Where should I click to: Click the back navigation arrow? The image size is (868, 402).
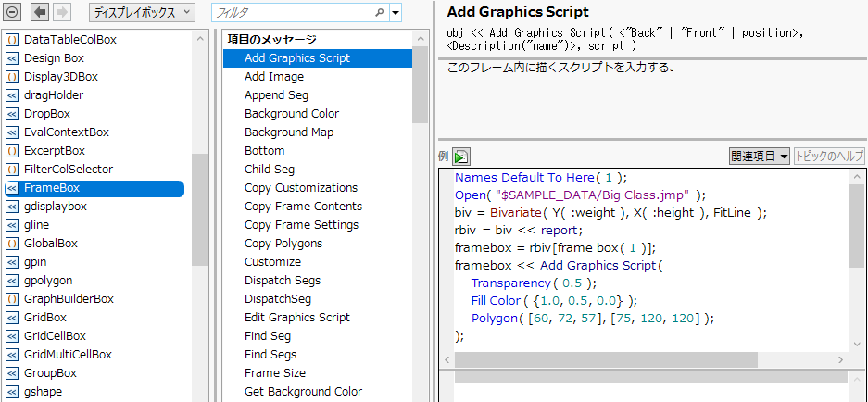coord(40,13)
